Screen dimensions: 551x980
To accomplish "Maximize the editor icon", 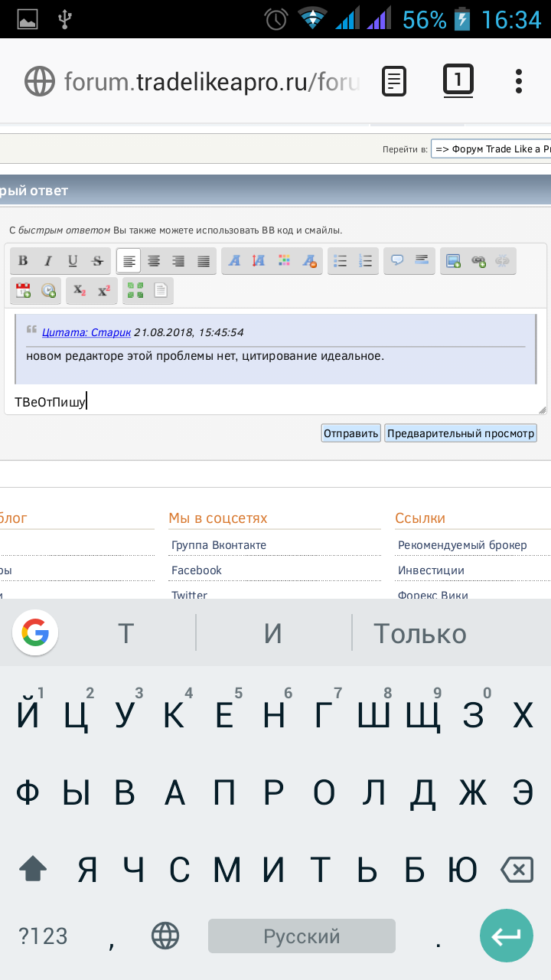I will 135,290.
